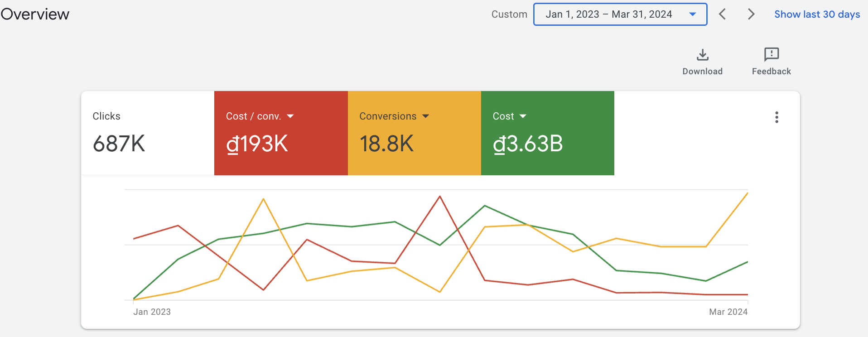This screenshot has width=868, height=337.
Task: Select the Clicks metric card
Action: [x=148, y=133]
